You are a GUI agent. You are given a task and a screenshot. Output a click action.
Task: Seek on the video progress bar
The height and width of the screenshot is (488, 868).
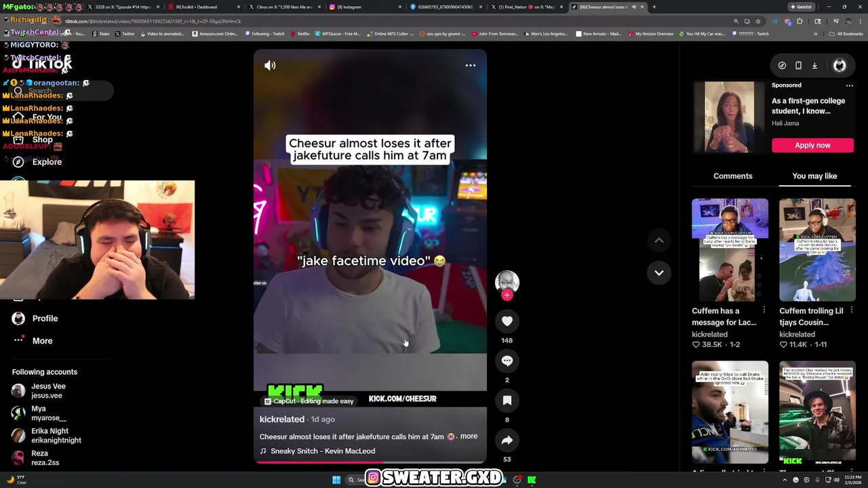pos(370,463)
